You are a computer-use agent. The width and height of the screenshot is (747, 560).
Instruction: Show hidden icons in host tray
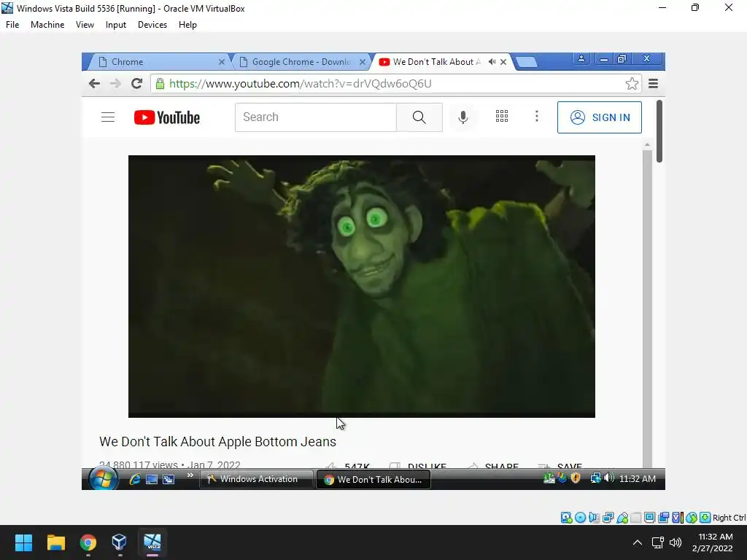637,542
